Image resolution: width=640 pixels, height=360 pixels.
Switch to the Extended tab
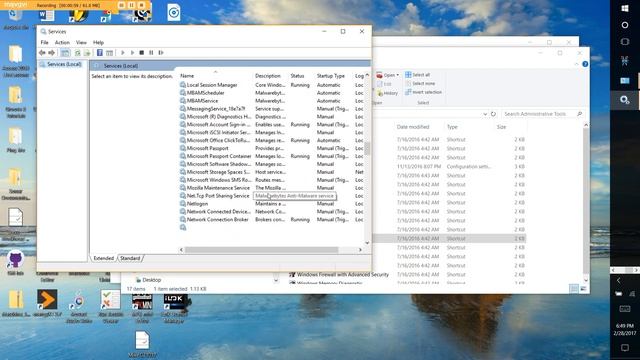[x=103, y=258]
